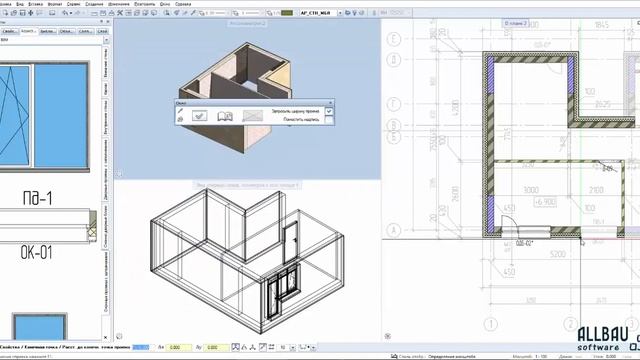Open the Вставка menu
Screen dimensions: 640x360
[36, 4]
